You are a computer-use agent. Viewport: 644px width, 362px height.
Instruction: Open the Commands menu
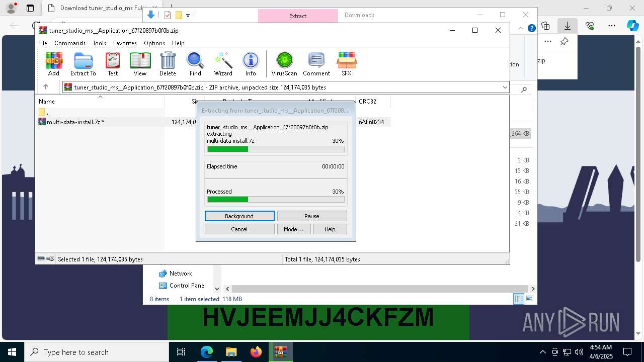pyautogui.click(x=70, y=43)
